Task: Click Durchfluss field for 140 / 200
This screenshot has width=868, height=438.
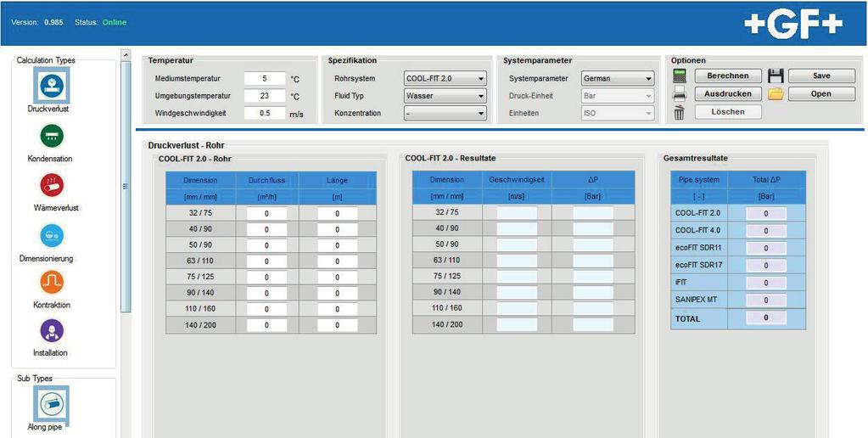Action: coord(266,325)
